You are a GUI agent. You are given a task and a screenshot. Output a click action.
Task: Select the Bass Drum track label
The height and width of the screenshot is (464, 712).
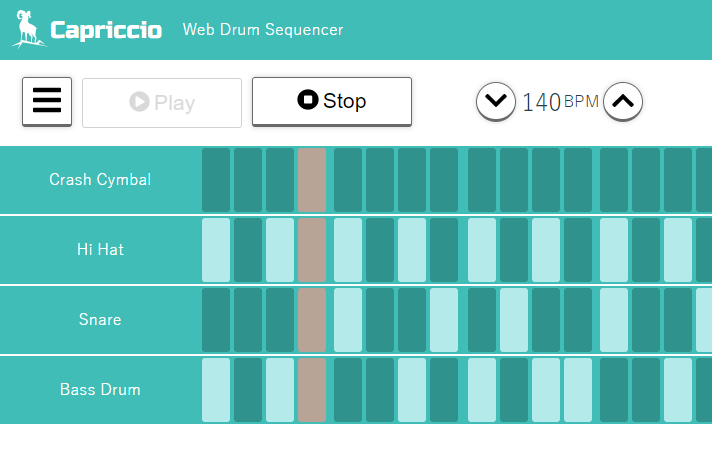click(x=100, y=390)
